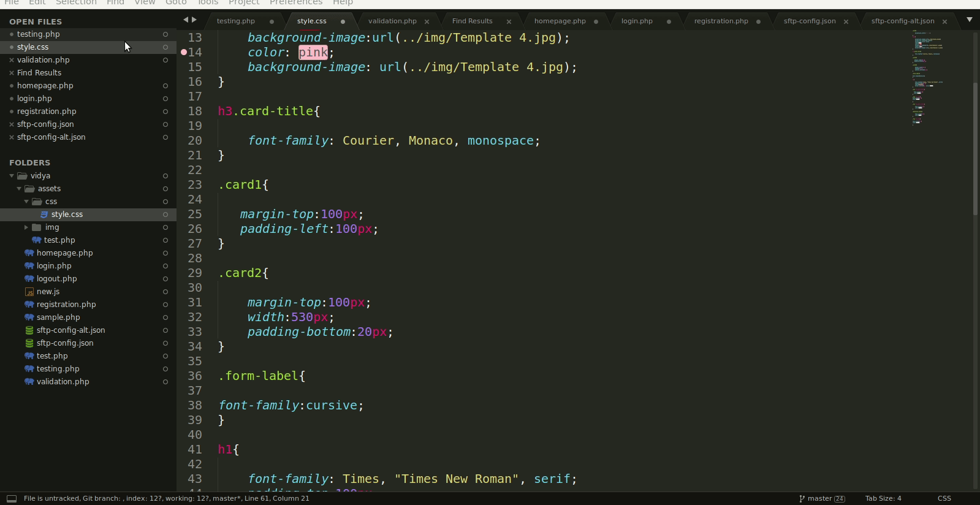This screenshot has height=505, width=980.
Task: Open the panel switcher icon in status bar
Action: [x=11, y=498]
